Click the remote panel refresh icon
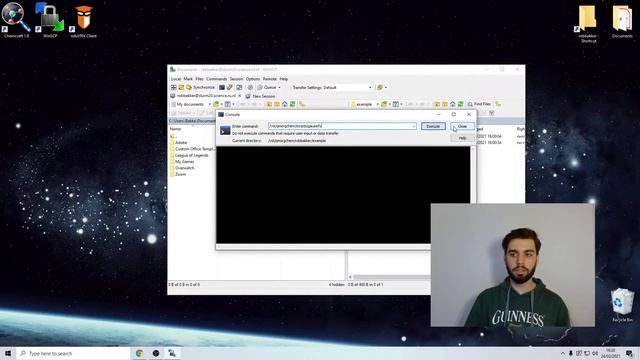The image size is (640, 360). [x=460, y=104]
